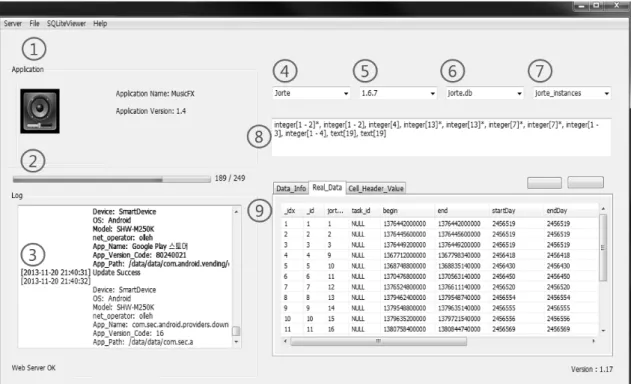631x384 pixels.
Task: Click the 'App_Version_Code: 80240021' log line
Action: [x=139, y=255]
